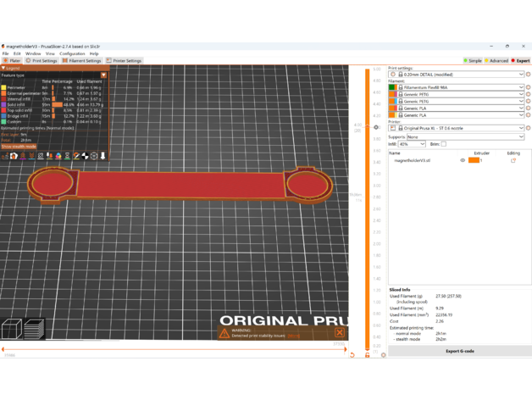Click the reset arrow near the horizontal slider

tap(352, 354)
